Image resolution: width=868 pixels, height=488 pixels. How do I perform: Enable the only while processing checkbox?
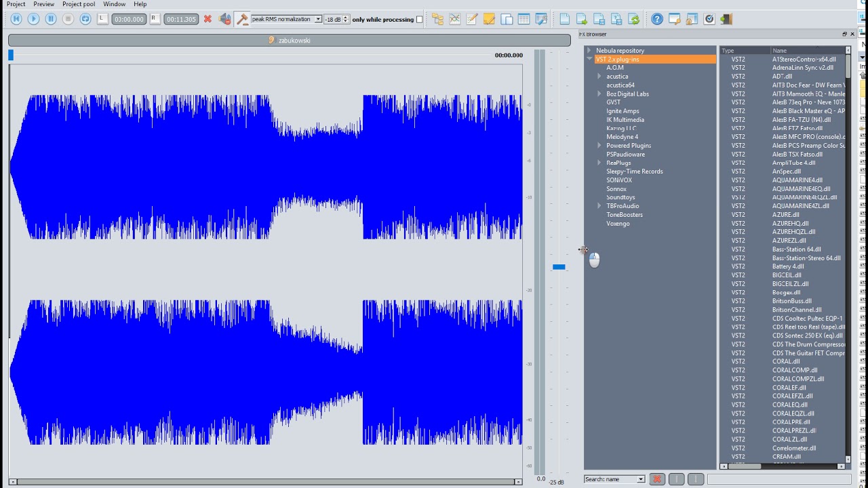(419, 20)
